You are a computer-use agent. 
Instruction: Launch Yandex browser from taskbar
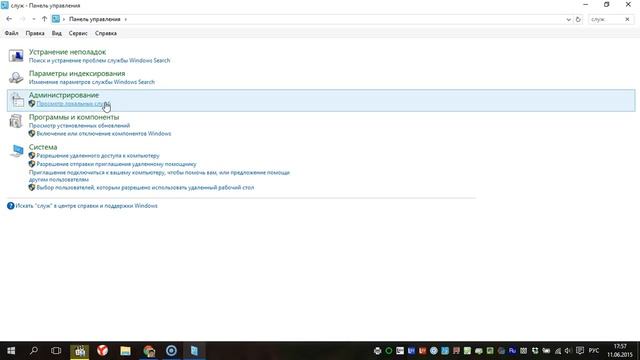(102, 351)
